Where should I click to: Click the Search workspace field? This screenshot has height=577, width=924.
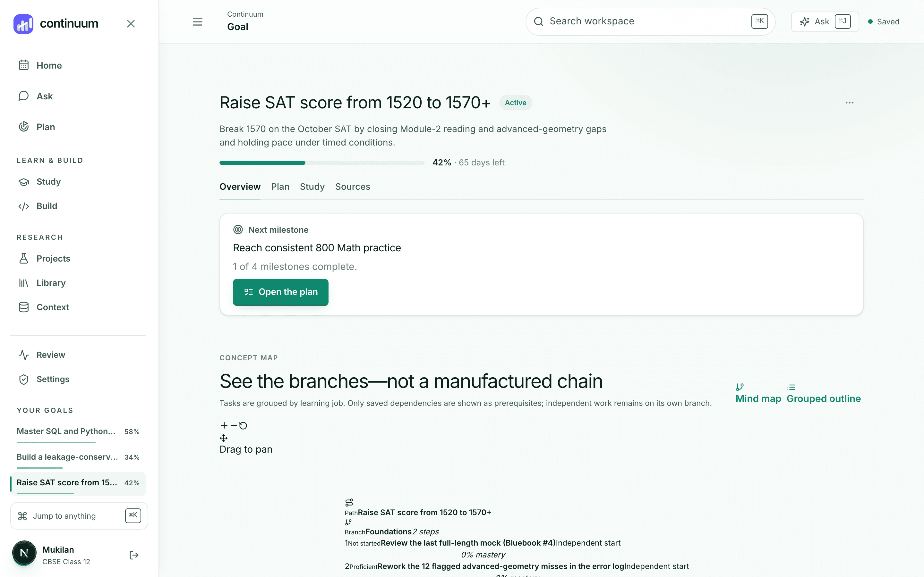[x=650, y=22]
